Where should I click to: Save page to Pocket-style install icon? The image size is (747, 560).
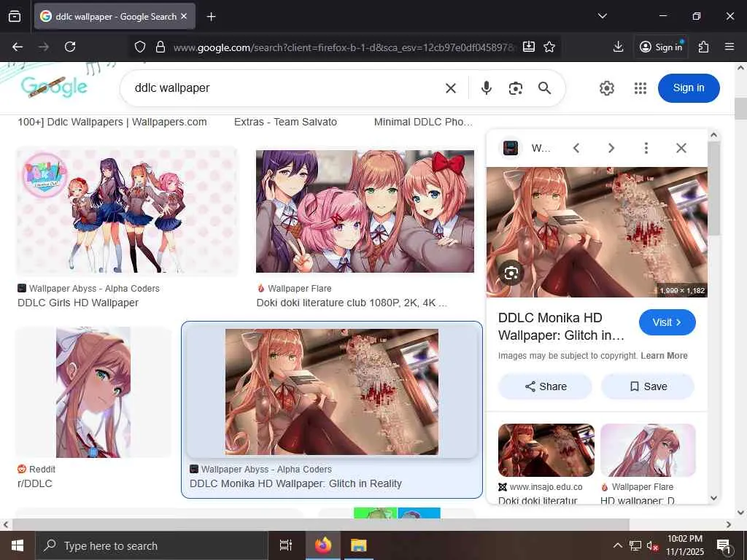[x=529, y=47]
